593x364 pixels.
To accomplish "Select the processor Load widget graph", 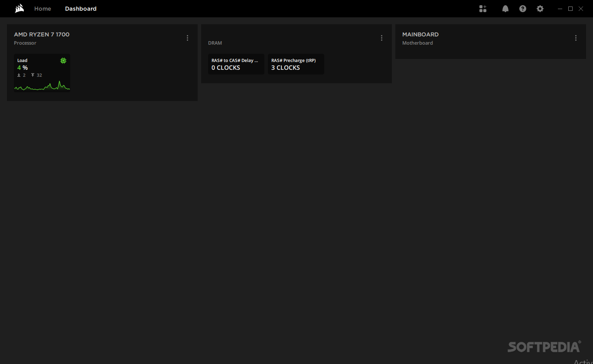I will coord(42,85).
